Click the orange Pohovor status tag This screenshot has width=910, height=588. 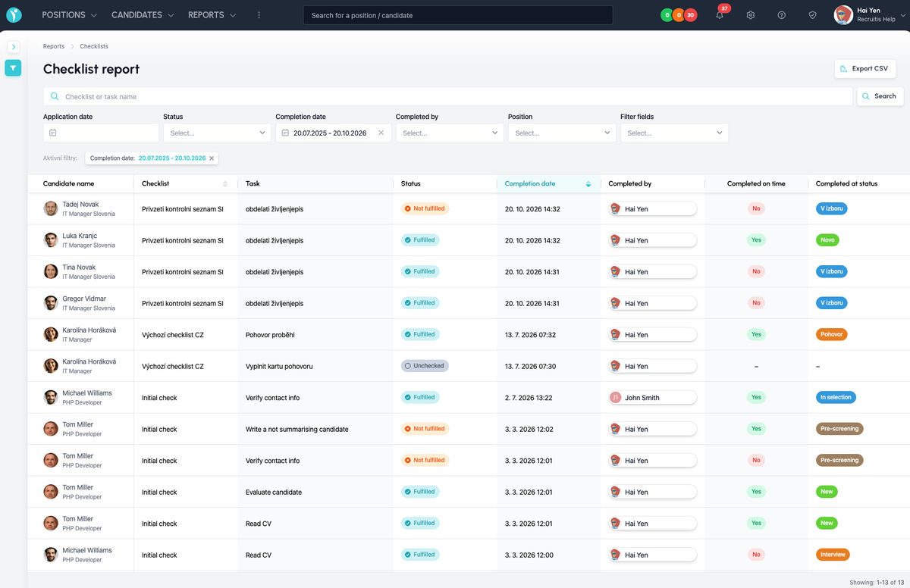click(x=831, y=334)
